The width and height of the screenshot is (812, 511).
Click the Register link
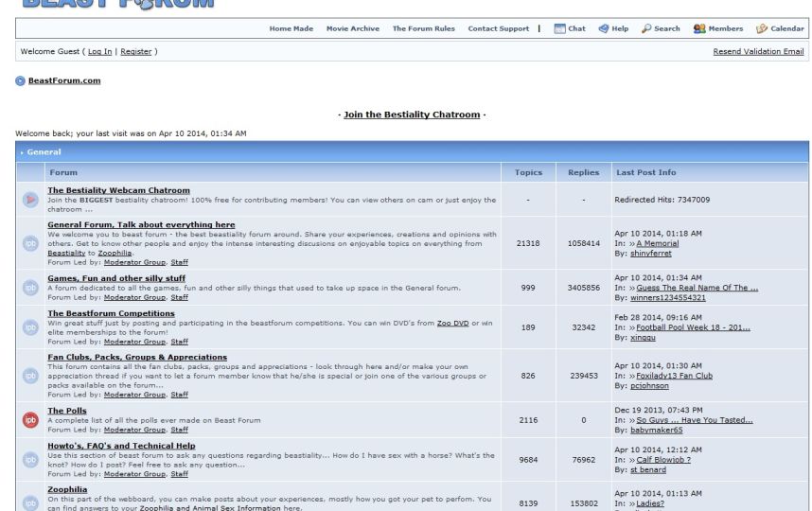click(x=135, y=52)
